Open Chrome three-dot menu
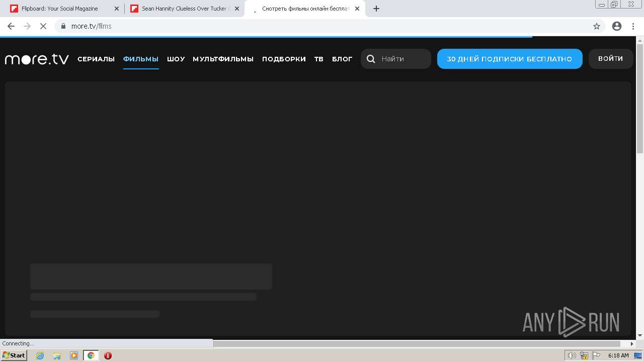The height and width of the screenshot is (362, 644). pos(633,26)
